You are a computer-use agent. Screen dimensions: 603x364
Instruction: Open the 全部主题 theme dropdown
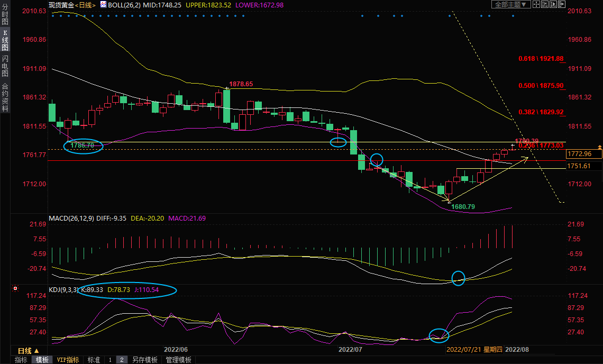click(x=510, y=4)
